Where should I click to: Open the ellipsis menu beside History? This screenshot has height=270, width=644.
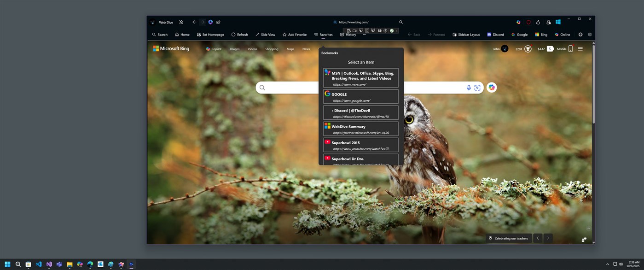365,34
